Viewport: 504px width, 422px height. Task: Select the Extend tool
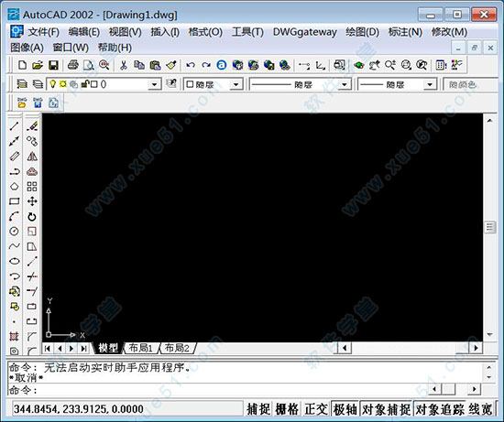[x=32, y=291]
